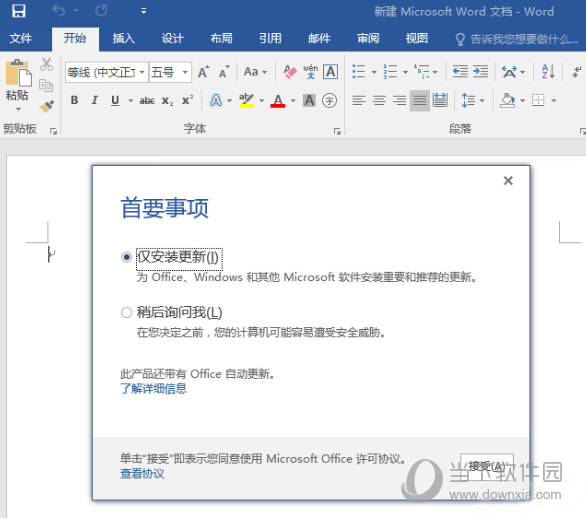This screenshot has width=586, height=524.
Task: Click the Cut scissors icon
Action: click(x=46, y=64)
